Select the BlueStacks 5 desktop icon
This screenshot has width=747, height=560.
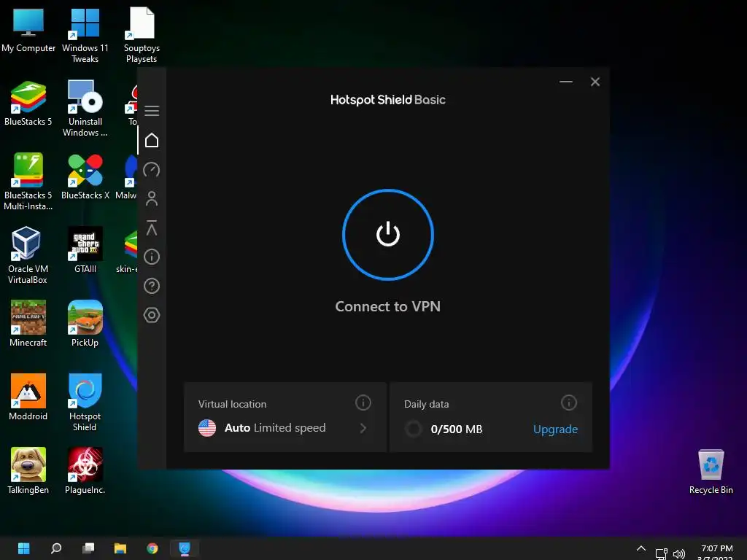click(x=28, y=104)
